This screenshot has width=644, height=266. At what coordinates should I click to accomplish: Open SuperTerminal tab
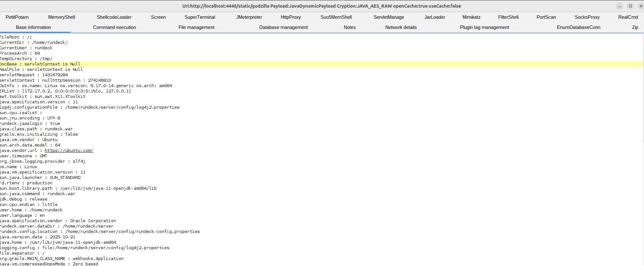click(200, 17)
